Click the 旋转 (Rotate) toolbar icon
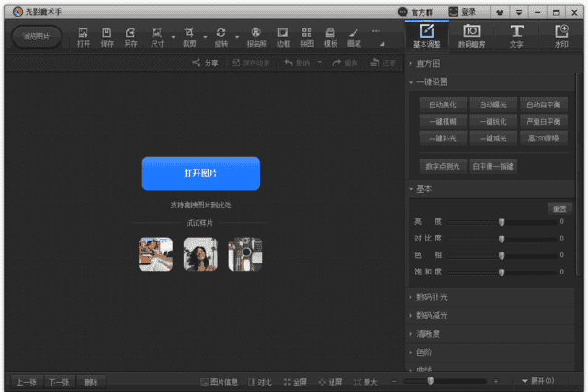This screenshot has height=392, width=588. [x=220, y=37]
